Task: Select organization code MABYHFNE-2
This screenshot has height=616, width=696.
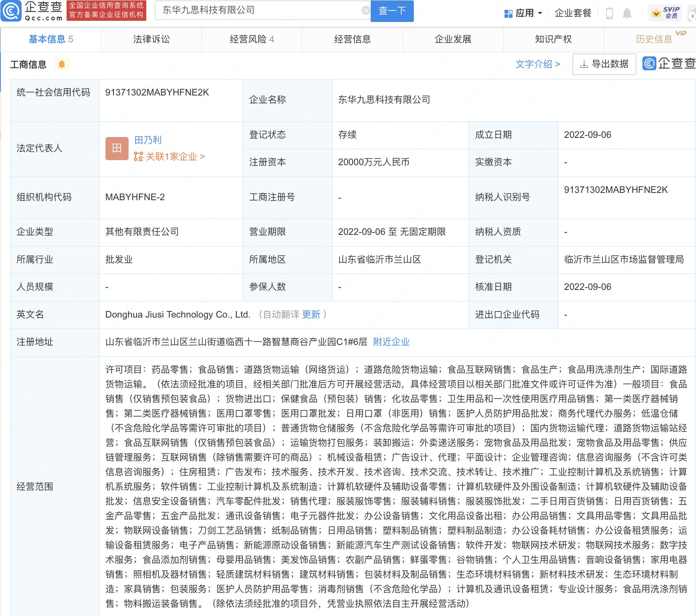Action: (135, 197)
